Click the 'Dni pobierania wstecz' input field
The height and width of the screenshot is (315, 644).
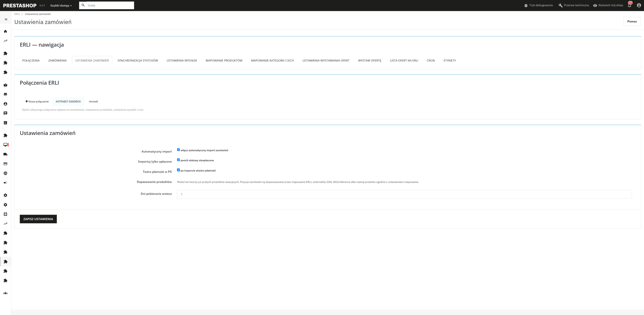tap(404, 194)
